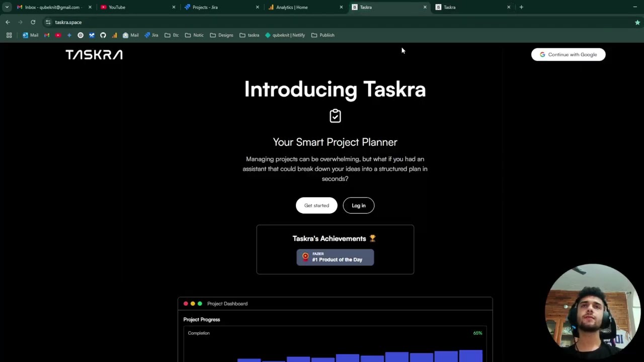
Task: Open a new browser tab
Action: tap(521, 7)
